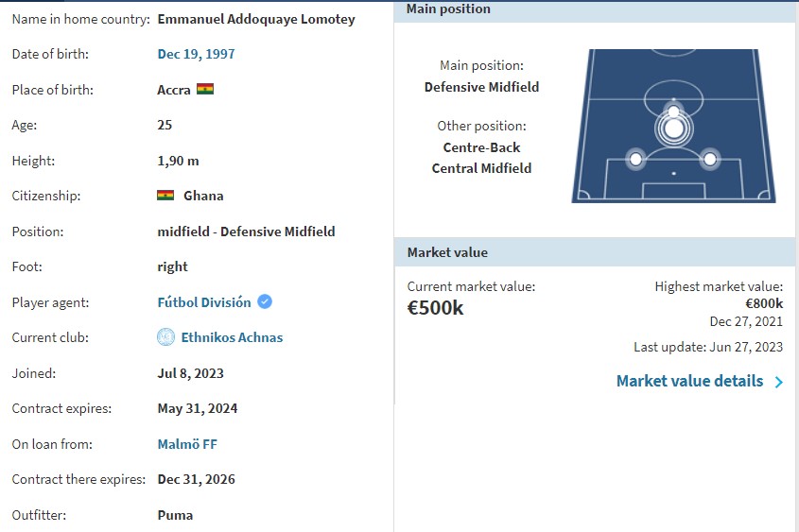Open the Ethnikos Achnas club link
This screenshot has width=799, height=532.
click(232, 337)
